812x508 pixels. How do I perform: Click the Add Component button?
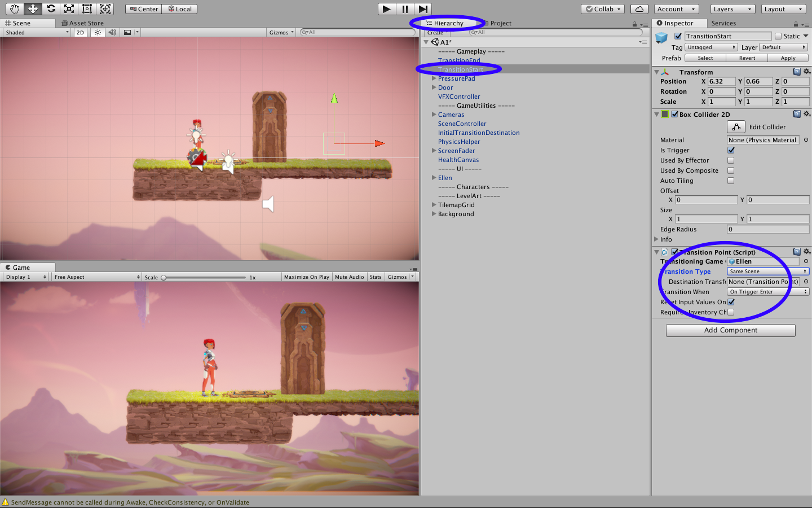click(730, 330)
